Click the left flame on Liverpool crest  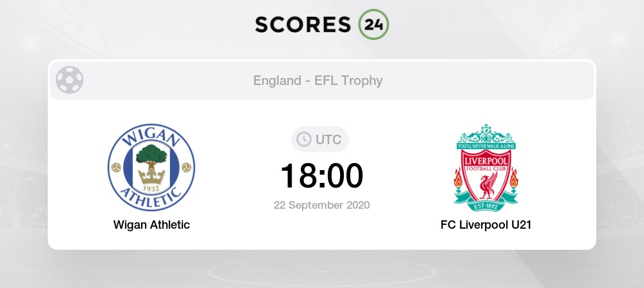(x=459, y=180)
